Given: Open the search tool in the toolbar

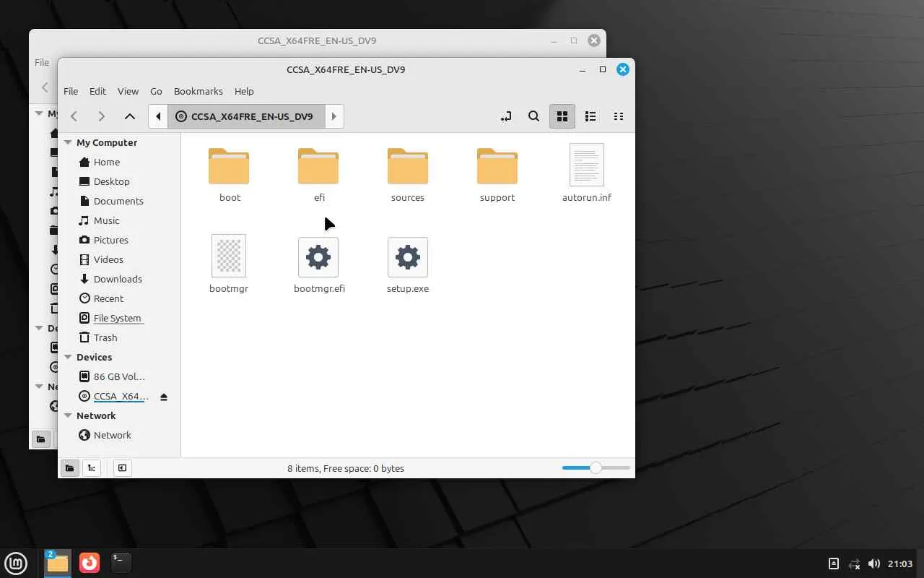Looking at the screenshot, I should [533, 116].
